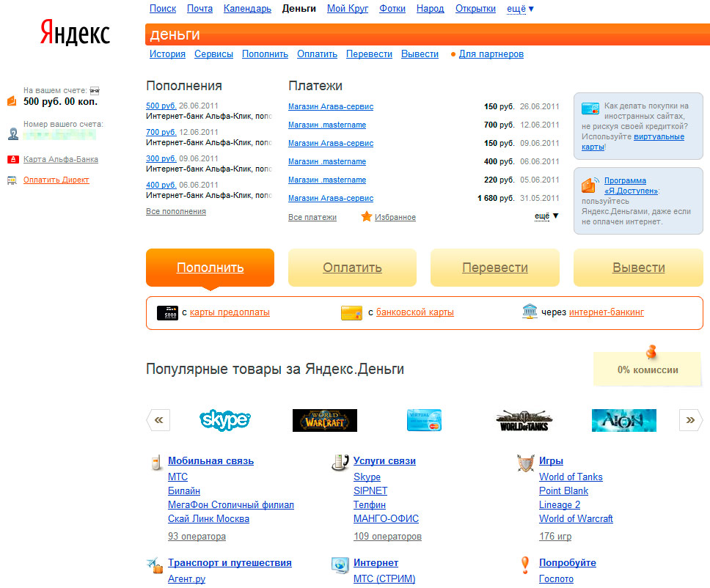Click the prepaid card 5000 icon

click(x=167, y=313)
